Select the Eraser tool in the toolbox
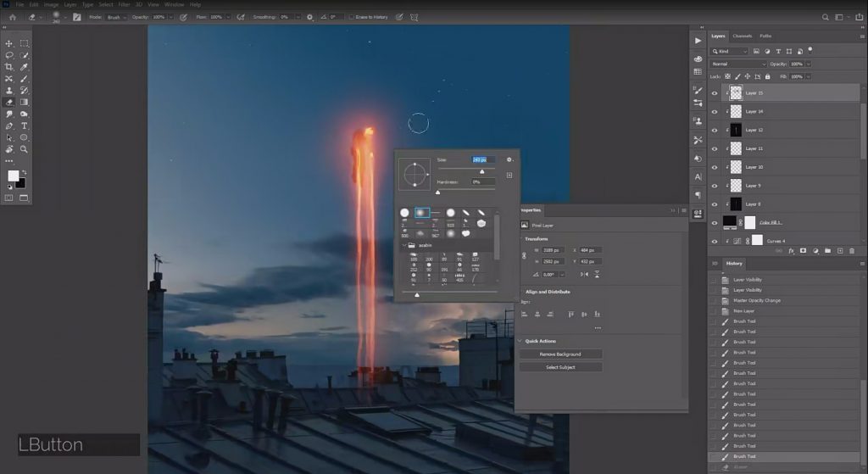The image size is (868, 474). (x=8, y=102)
